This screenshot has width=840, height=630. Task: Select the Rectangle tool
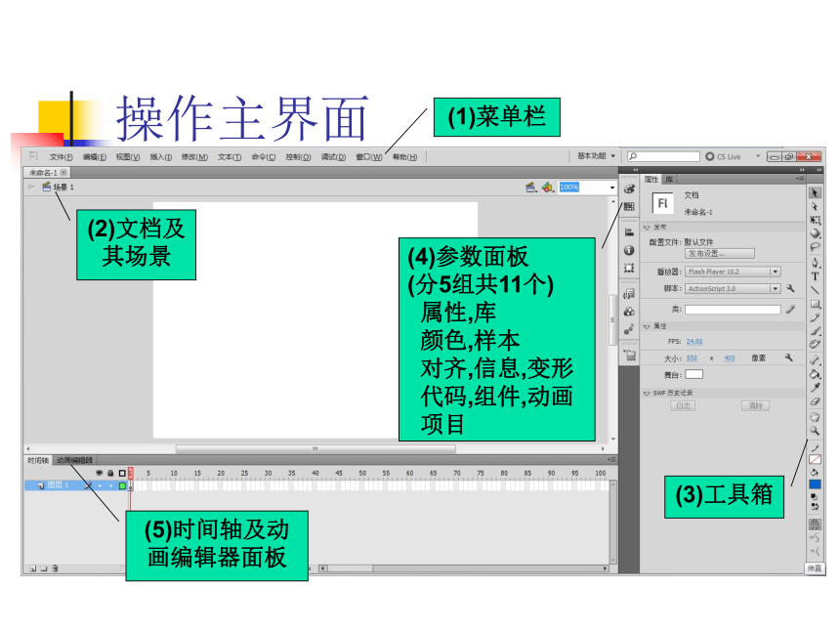tap(815, 304)
